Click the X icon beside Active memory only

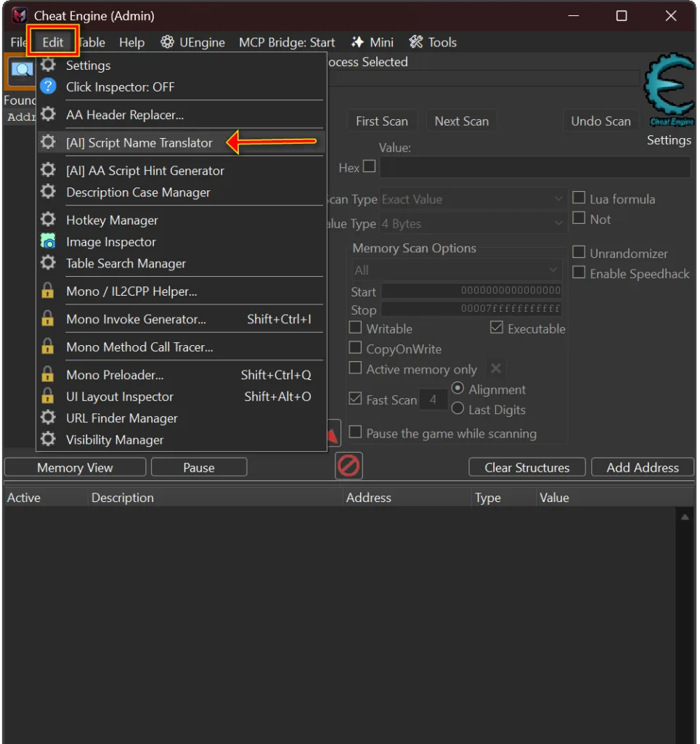(496, 368)
